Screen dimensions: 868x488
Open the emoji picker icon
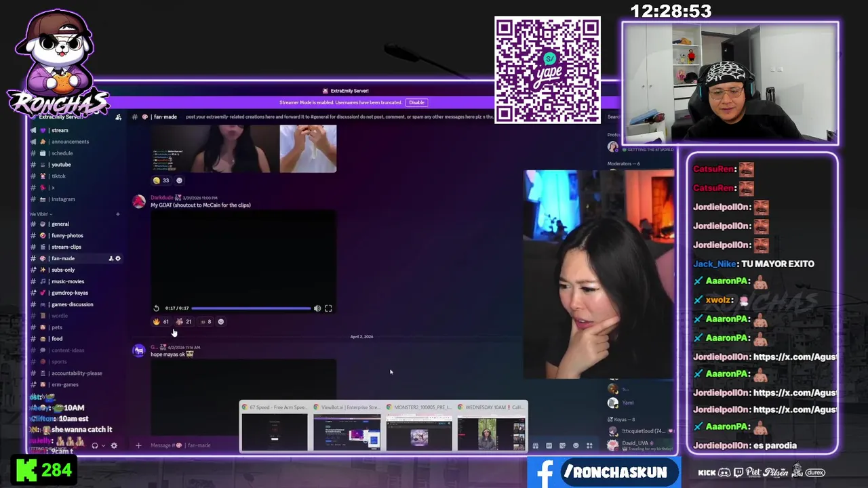[576, 445]
